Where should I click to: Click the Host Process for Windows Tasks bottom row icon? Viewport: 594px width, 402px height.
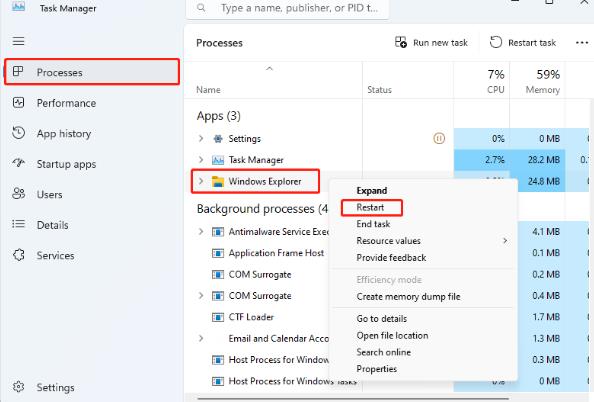pos(218,381)
